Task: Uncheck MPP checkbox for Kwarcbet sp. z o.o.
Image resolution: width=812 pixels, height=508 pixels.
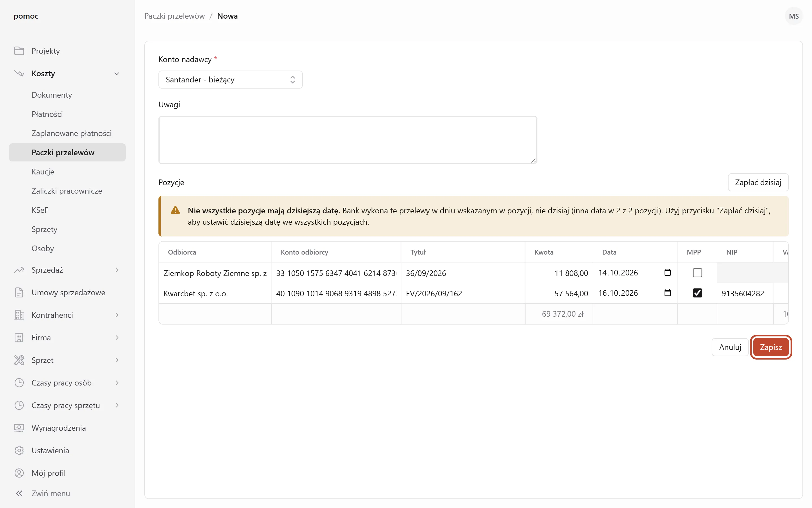Action: (x=697, y=293)
